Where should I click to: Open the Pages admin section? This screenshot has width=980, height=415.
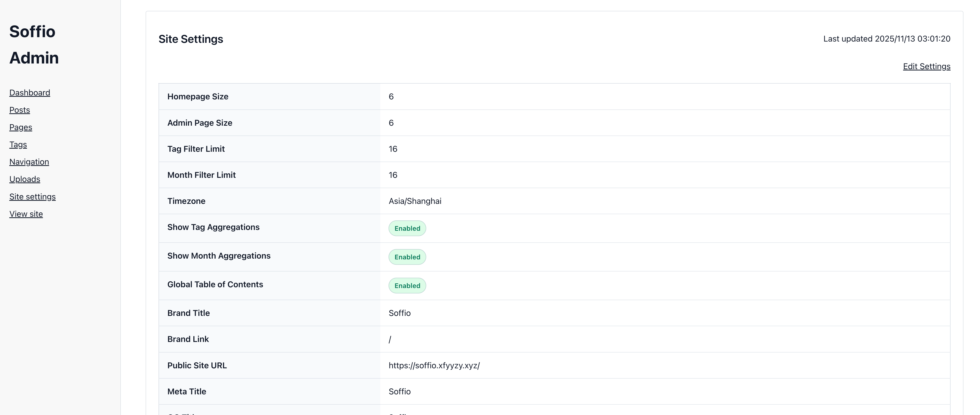click(21, 127)
